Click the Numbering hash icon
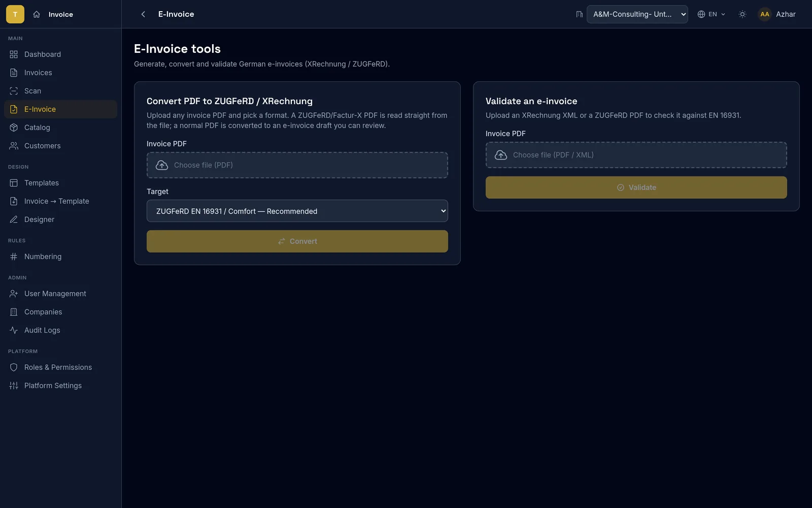Screen dimensions: 812x508 [x=14, y=257]
